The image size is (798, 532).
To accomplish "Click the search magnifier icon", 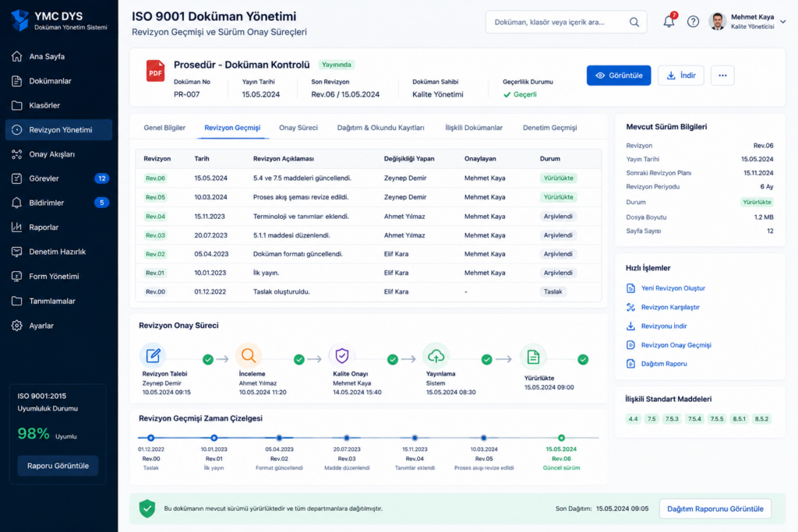I will (x=634, y=22).
